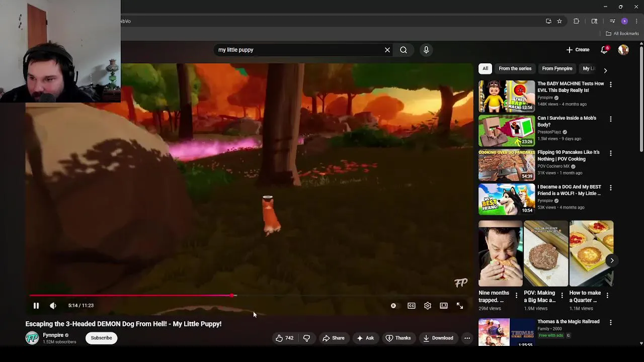Pause the video playback
The width and height of the screenshot is (644, 362).
click(x=36, y=306)
